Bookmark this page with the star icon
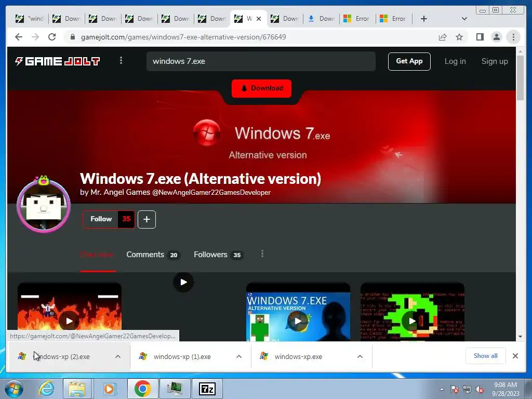This screenshot has width=532, height=399. (459, 37)
